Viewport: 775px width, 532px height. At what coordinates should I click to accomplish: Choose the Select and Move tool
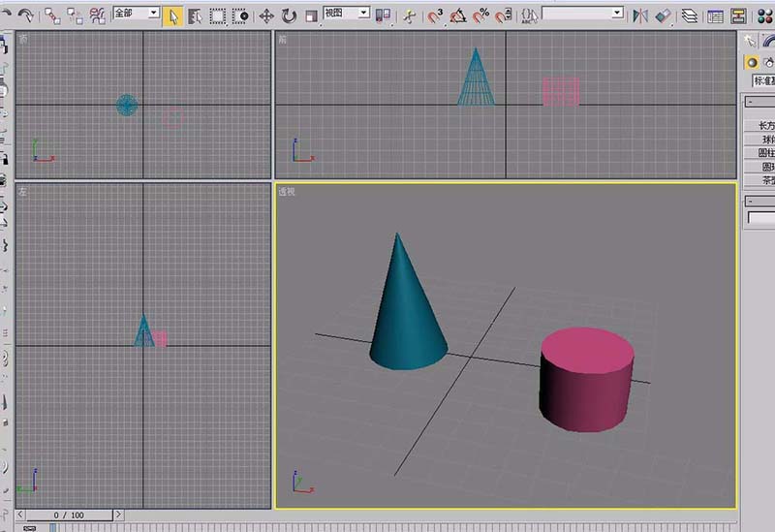coord(266,16)
